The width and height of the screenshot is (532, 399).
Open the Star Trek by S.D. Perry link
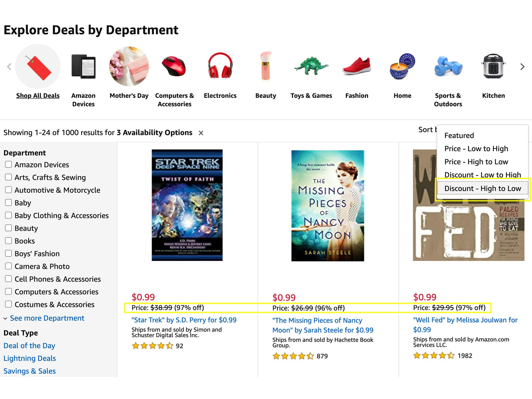coord(184,320)
